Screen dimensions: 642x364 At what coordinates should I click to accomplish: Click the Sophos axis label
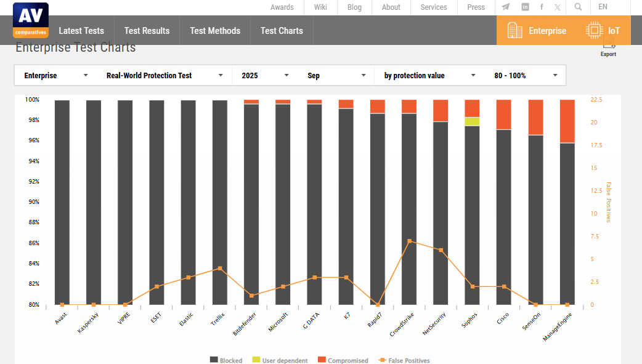point(469,320)
